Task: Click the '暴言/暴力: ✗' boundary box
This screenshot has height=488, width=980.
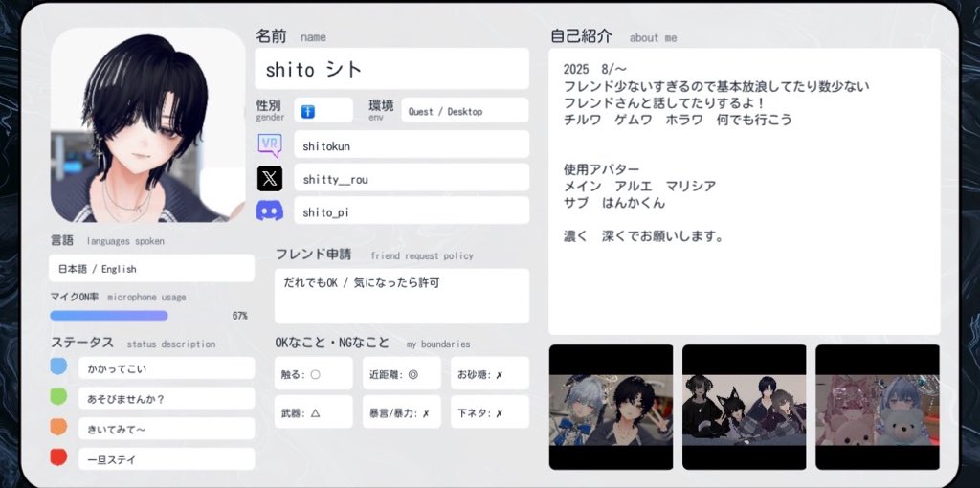Action: coord(402,411)
